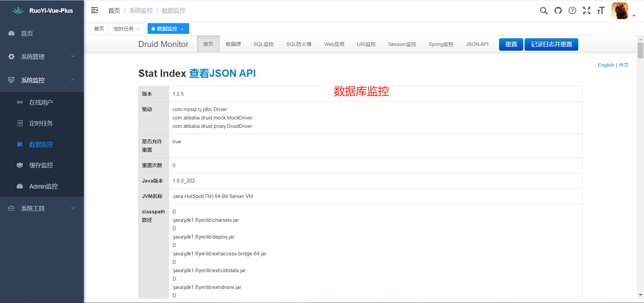Click the scrollbar down arrow
Screen dimensions: 644x303
pos(640,295)
